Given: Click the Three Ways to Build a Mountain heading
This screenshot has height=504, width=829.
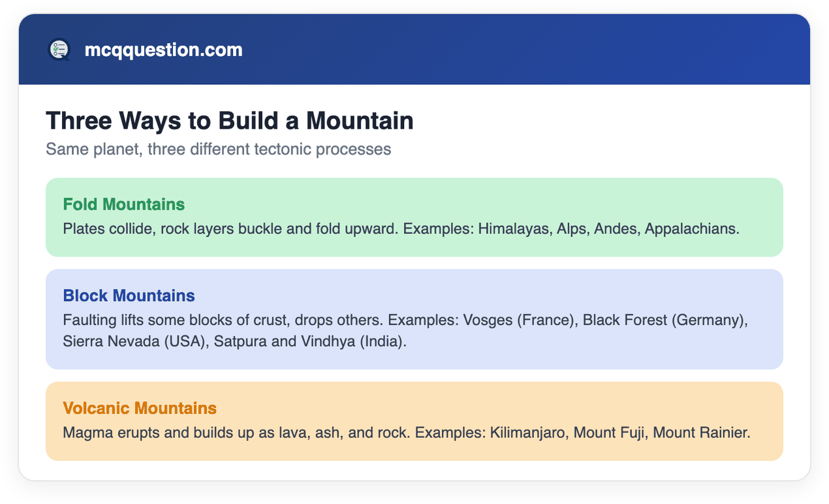Looking at the screenshot, I should tap(230, 121).
